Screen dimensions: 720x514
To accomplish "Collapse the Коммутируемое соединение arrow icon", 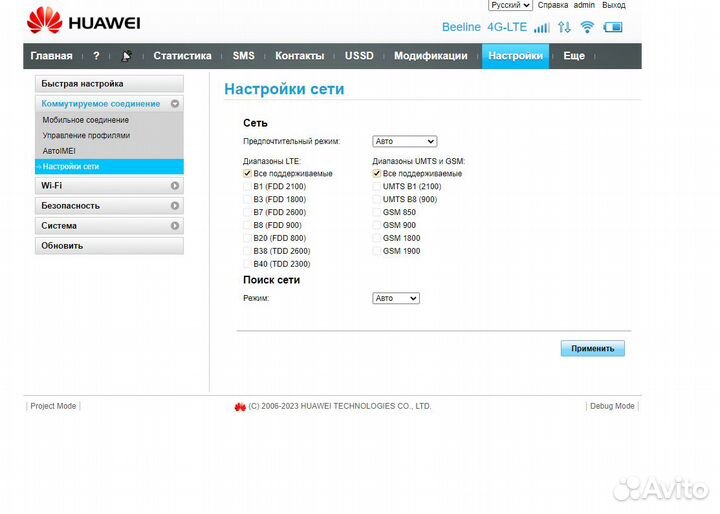I will (175, 104).
